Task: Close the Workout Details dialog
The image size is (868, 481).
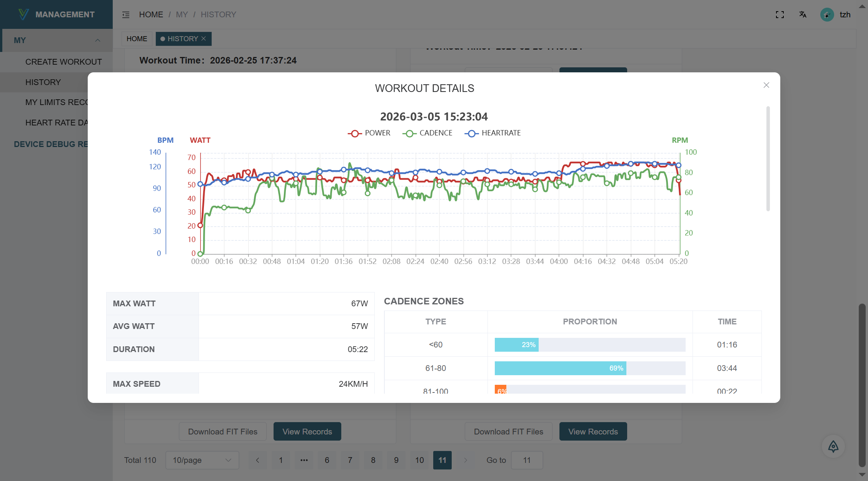Action: coord(766,85)
